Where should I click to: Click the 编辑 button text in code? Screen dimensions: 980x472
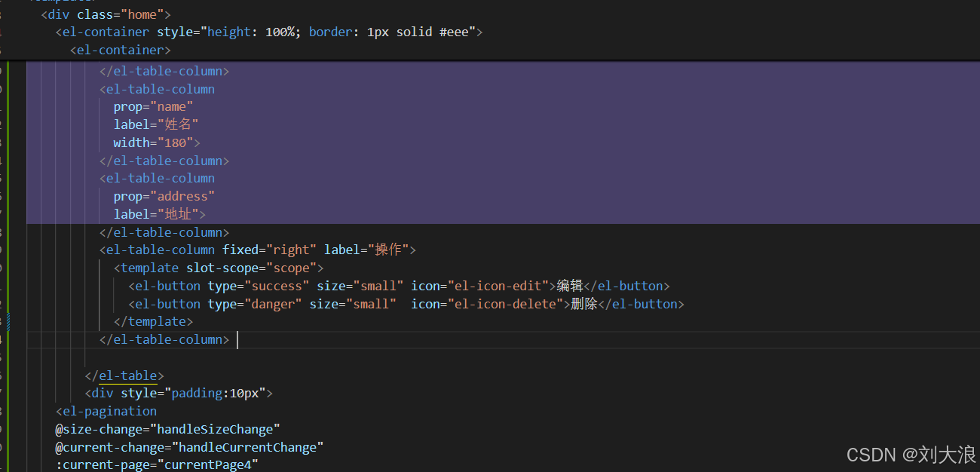tap(570, 286)
